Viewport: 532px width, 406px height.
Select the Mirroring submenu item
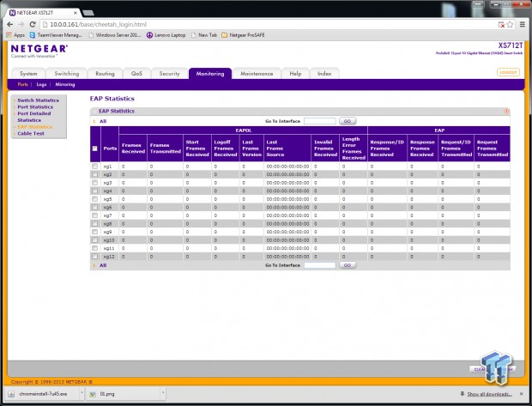[x=65, y=84]
